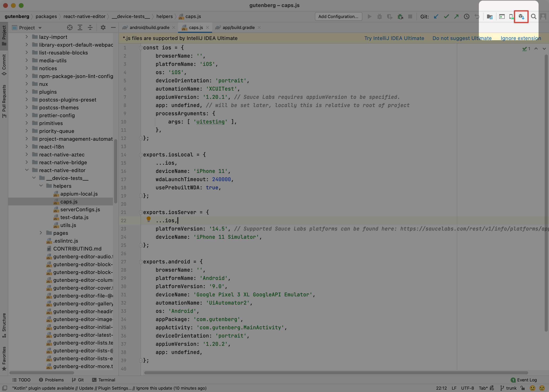This screenshot has height=392, width=549.
Task: Click Try IntelliJ IDEA Ultimate link
Action: (x=394, y=38)
